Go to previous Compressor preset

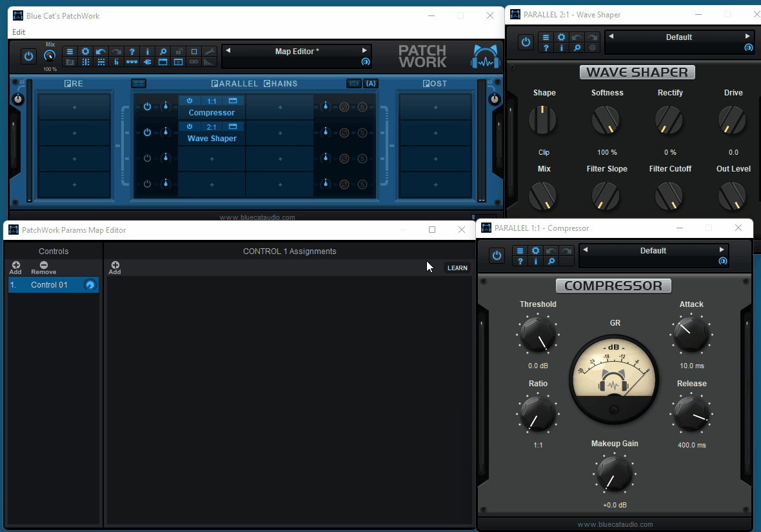[x=586, y=250]
